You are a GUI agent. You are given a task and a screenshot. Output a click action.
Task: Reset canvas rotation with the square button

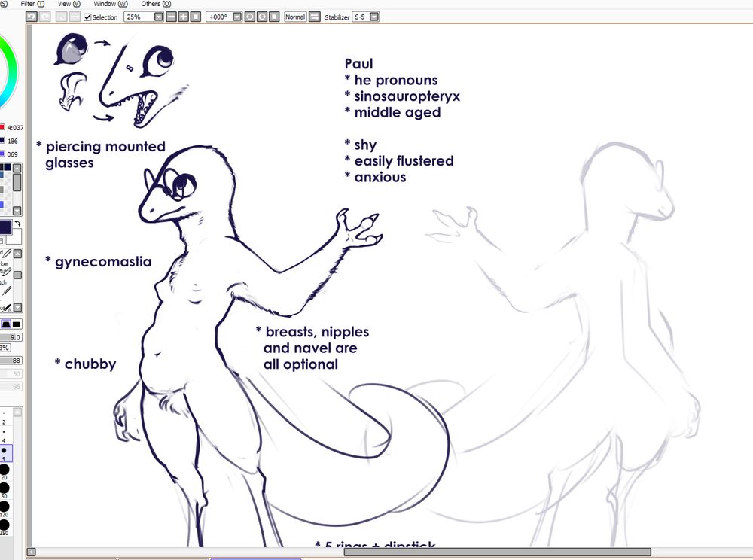tap(274, 17)
